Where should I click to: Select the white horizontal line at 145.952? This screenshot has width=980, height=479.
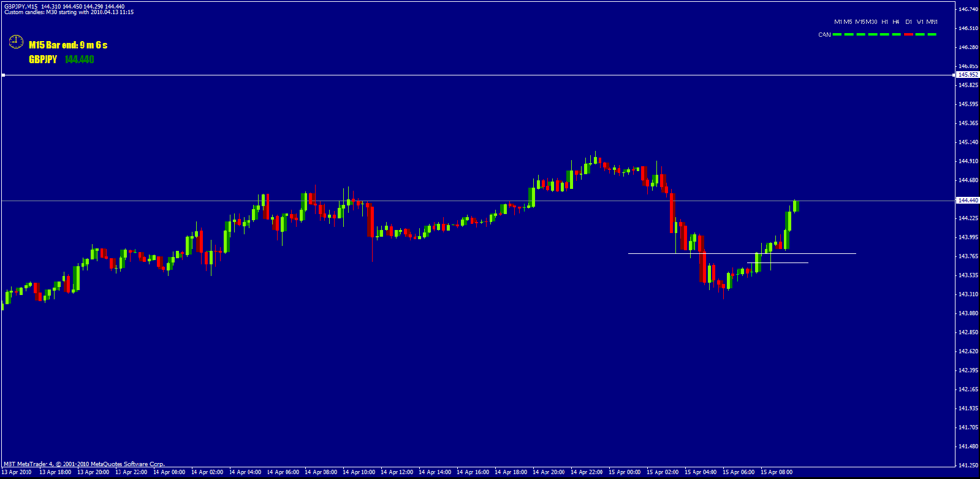[478, 75]
